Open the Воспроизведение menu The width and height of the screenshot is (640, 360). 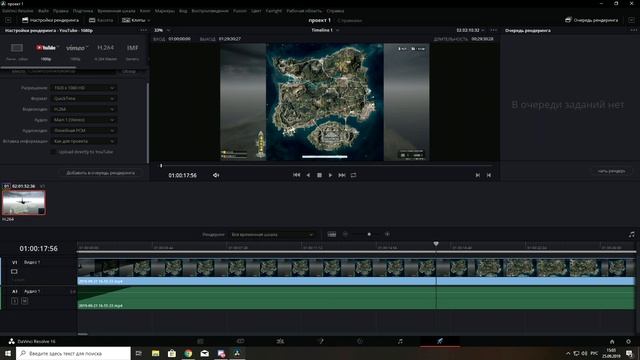tap(210, 11)
